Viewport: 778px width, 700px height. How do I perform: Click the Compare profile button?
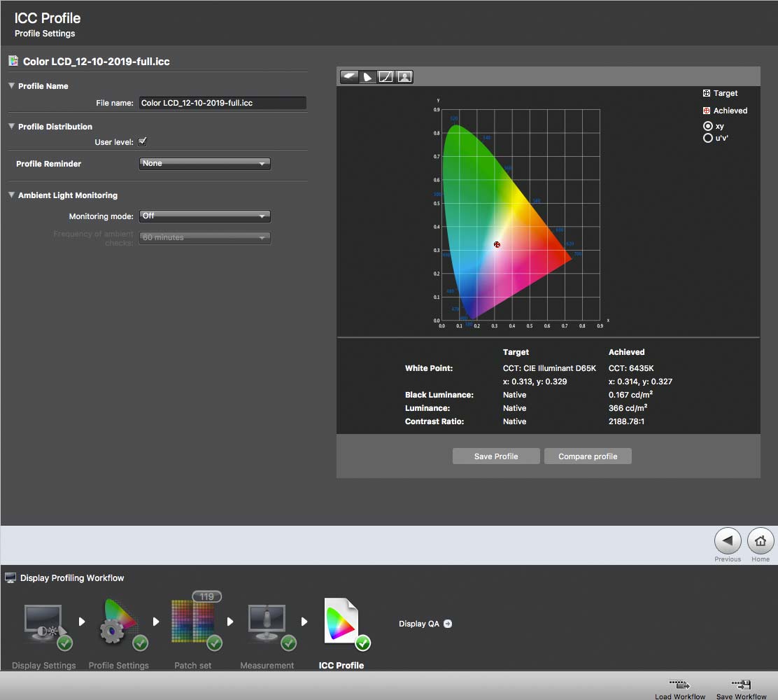point(588,456)
